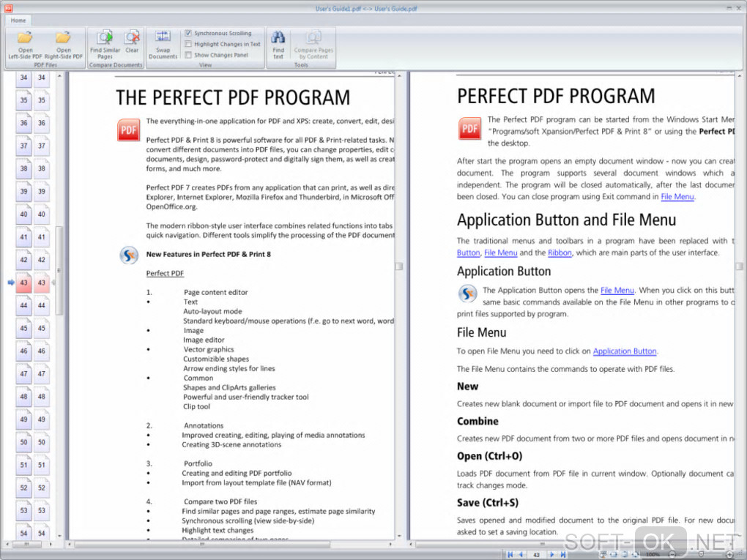This screenshot has height=560, width=747.
Task: Click File Menu link in Application Button section
Action: 617,291
